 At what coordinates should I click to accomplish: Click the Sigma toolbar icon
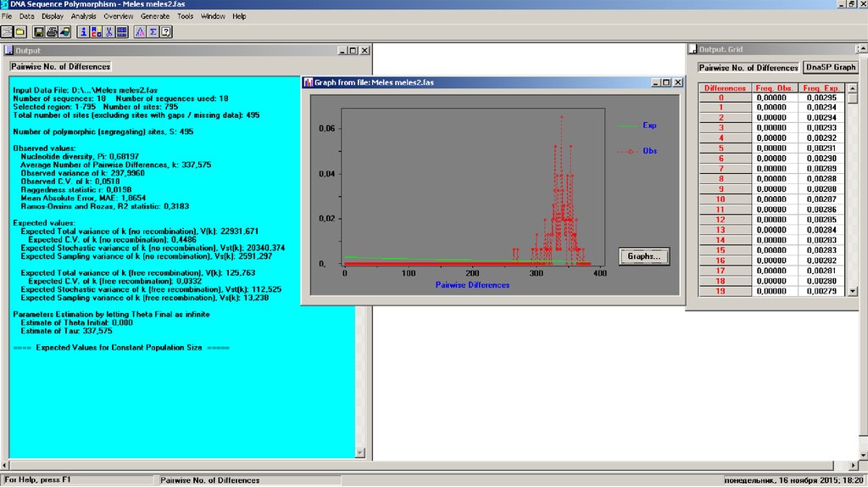pyautogui.click(x=153, y=32)
